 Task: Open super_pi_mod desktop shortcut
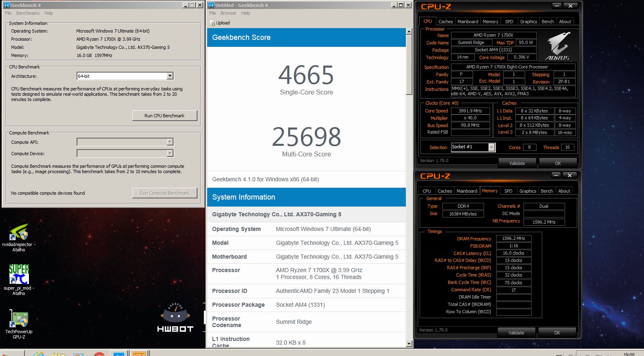[x=19, y=280]
